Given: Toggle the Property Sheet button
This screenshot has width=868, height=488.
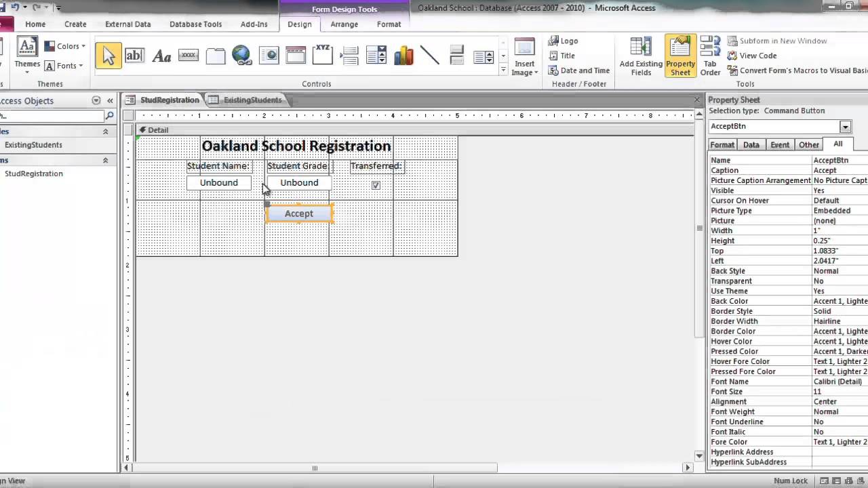Looking at the screenshot, I should [680, 56].
